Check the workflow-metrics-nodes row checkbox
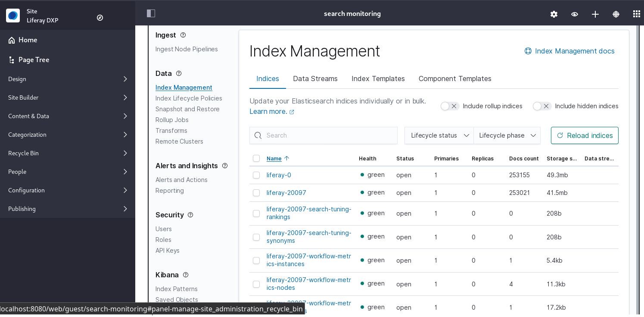 [256, 284]
